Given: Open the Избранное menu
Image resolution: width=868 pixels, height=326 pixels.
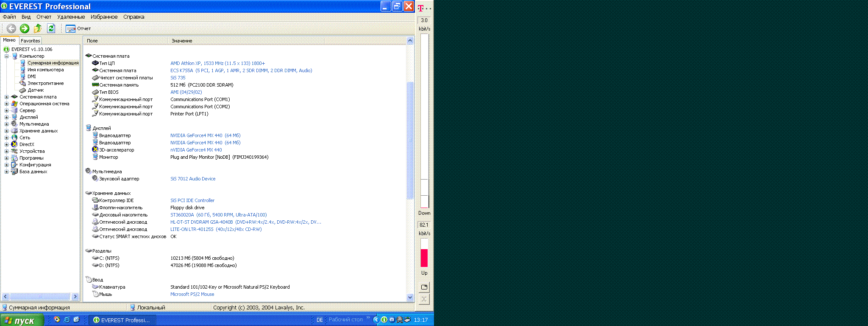Looking at the screenshot, I should pyautogui.click(x=104, y=17).
